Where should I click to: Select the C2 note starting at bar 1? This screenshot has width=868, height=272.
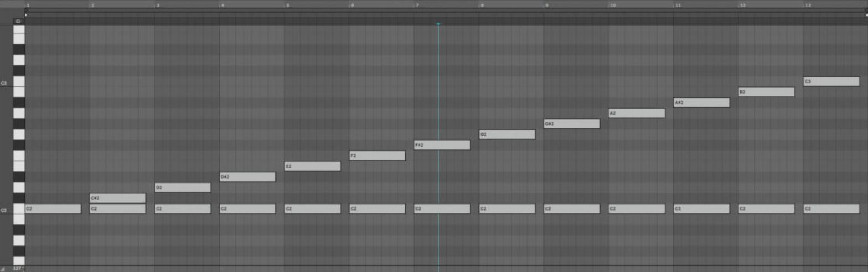click(x=53, y=208)
